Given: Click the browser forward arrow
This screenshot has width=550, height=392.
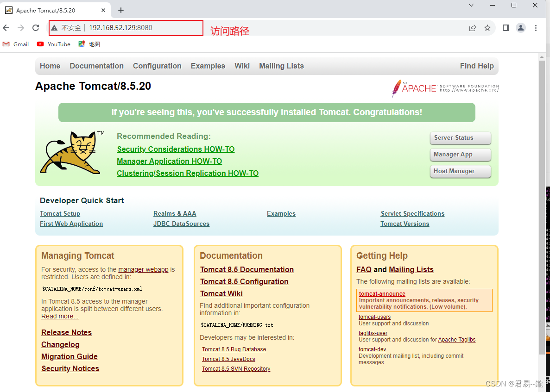Looking at the screenshot, I should pyautogui.click(x=21, y=28).
